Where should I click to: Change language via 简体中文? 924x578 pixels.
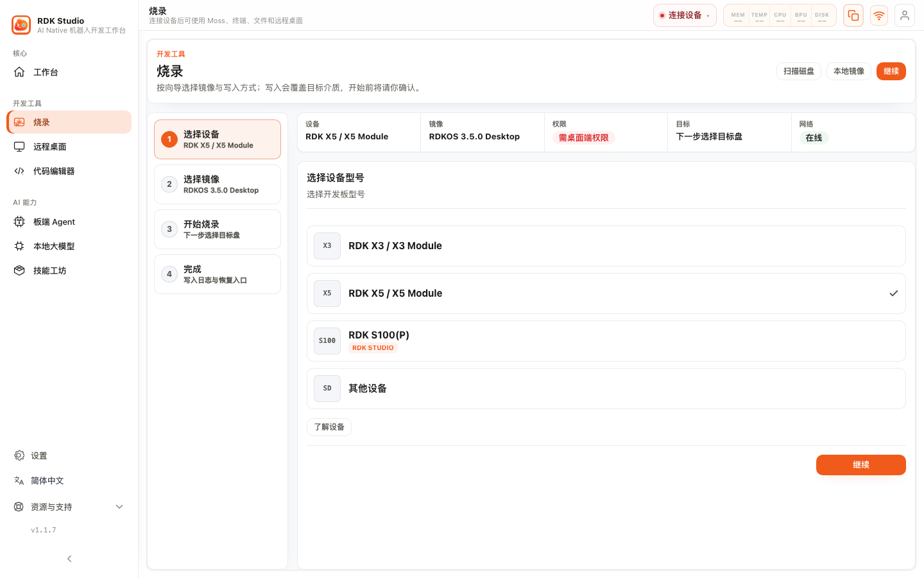coord(69,480)
